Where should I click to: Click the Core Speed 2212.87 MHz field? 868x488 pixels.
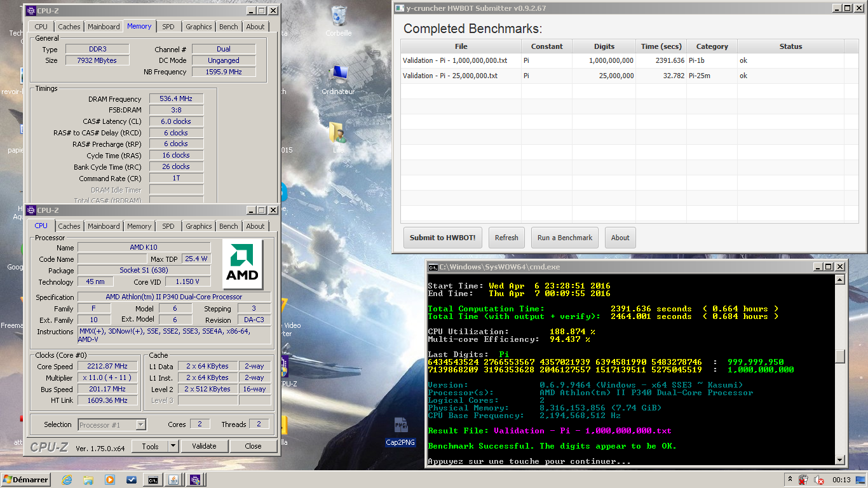click(x=107, y=366)
